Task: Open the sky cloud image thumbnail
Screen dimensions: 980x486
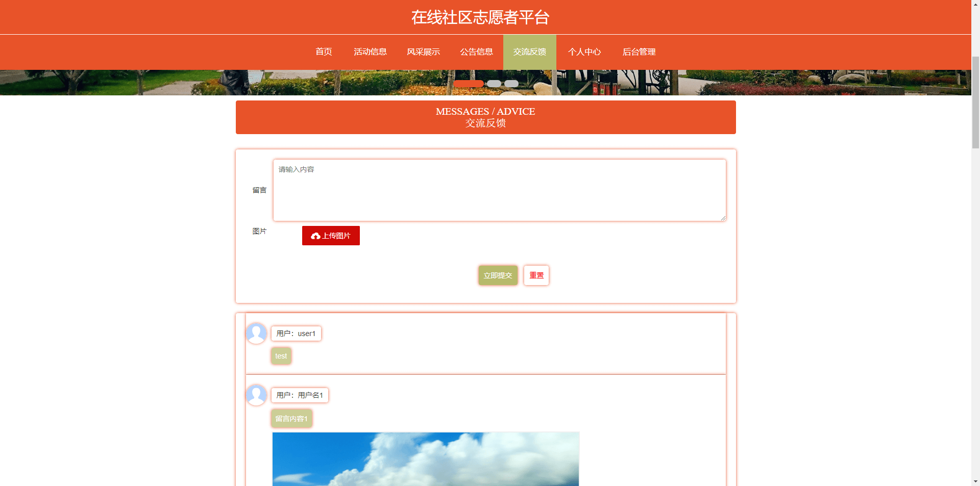Action: [x=426, y=459]
